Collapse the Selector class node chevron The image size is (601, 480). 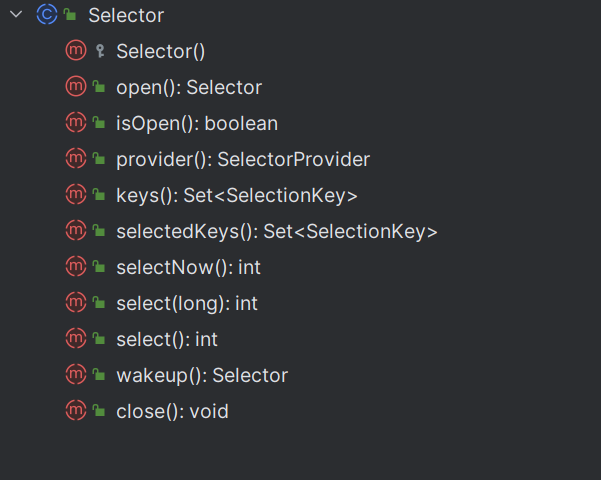tap(13, 15)
